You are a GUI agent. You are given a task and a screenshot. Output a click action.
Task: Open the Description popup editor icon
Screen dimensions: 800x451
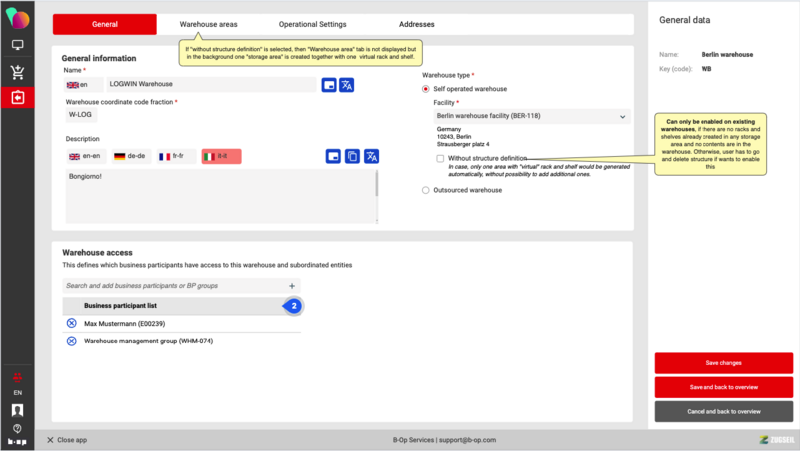pyautogui.click(x=333, y=156)
